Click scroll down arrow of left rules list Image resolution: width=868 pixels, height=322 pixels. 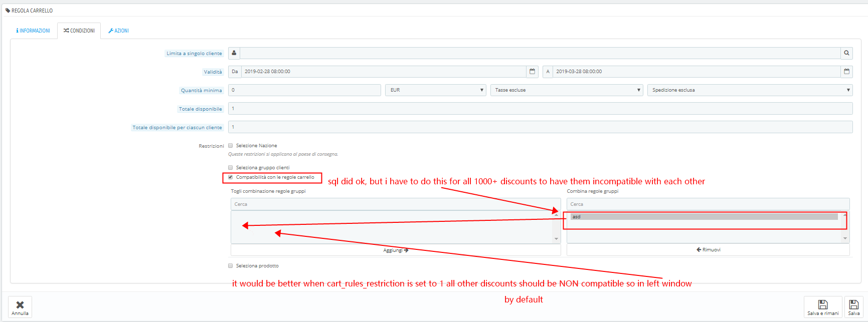coord(556,239)
